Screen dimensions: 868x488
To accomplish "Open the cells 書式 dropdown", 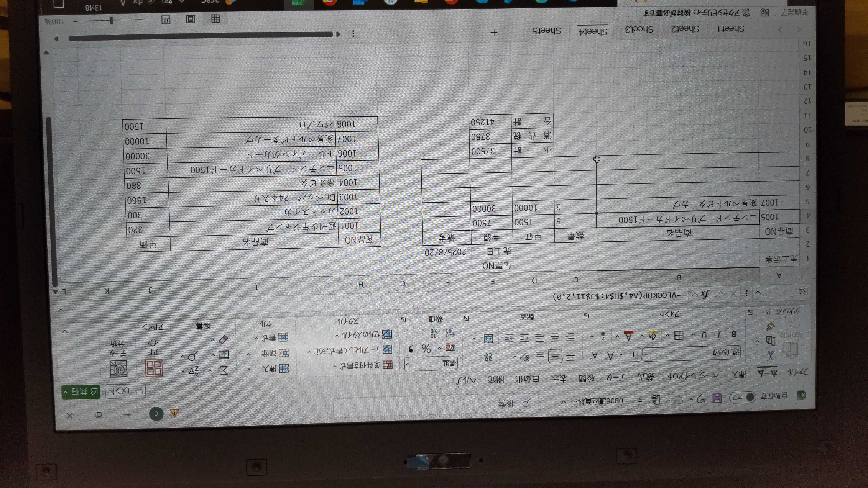I will (272, 337).
